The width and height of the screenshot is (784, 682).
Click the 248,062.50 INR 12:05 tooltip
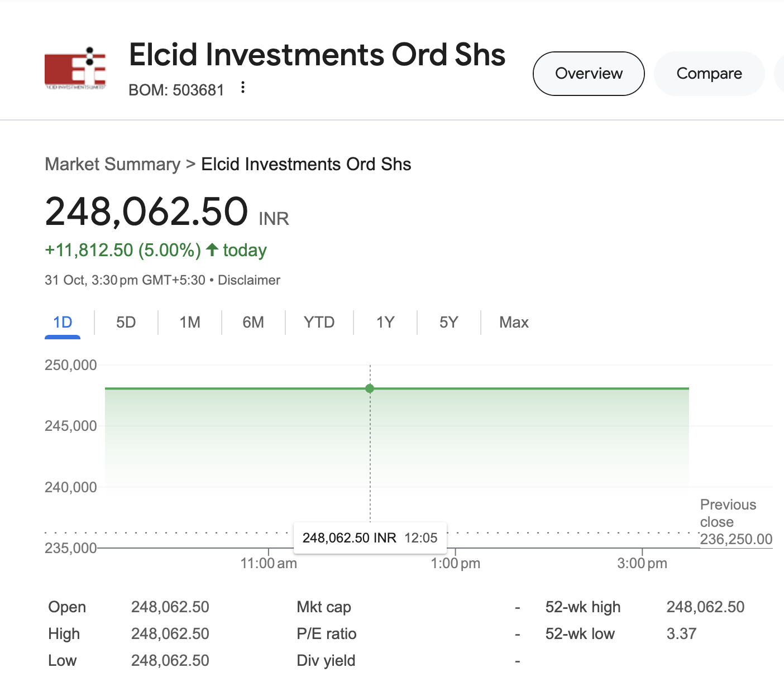pyautogui.click(x=370, y=538)
